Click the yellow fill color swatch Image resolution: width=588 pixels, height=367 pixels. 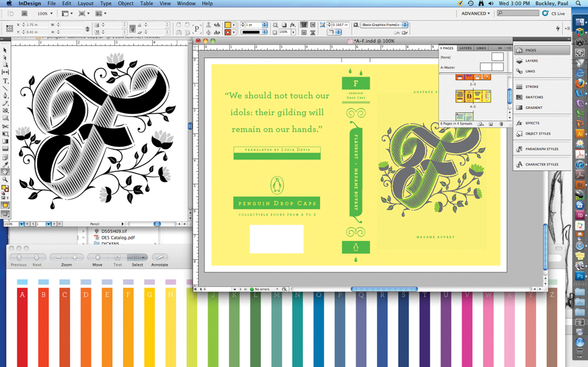(228, 25)
